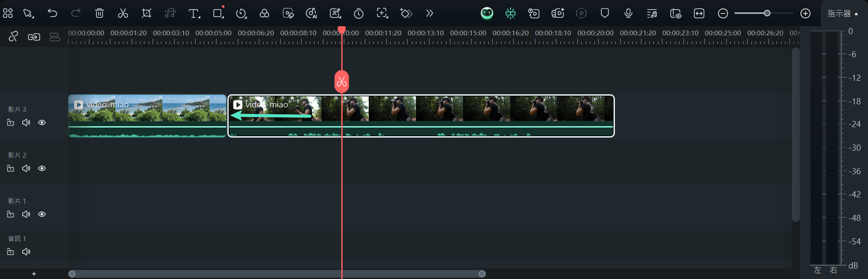Select the 影片 2 track label

click(x=17, y=155)
